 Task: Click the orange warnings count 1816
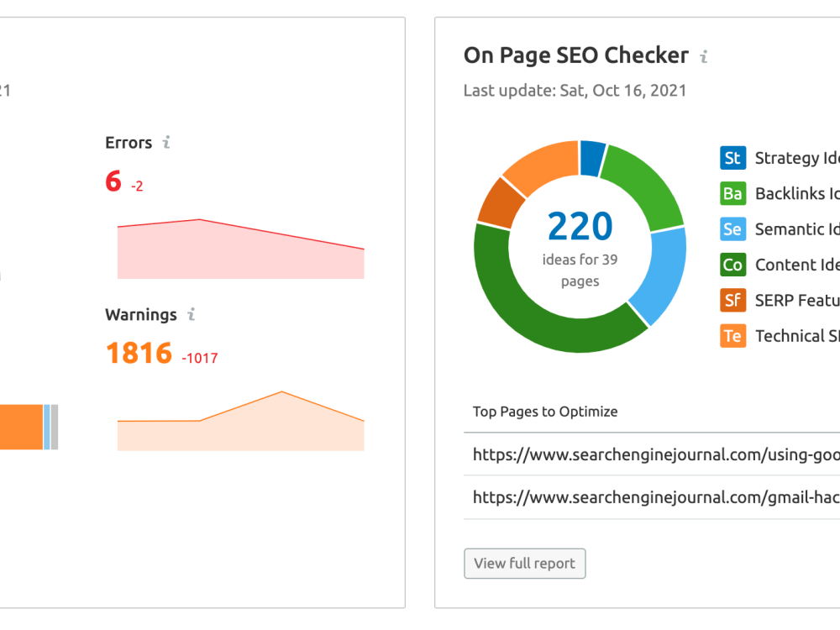click(139, 353)
